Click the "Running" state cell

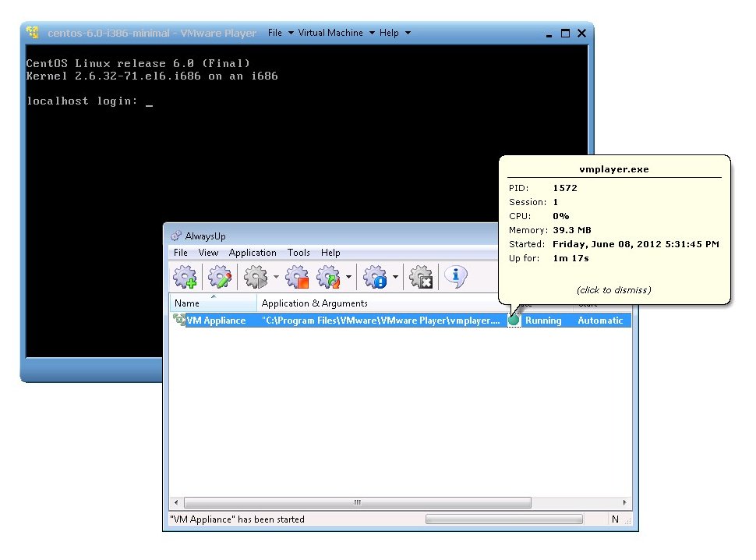pyautogui.click(x=543, y=321)
